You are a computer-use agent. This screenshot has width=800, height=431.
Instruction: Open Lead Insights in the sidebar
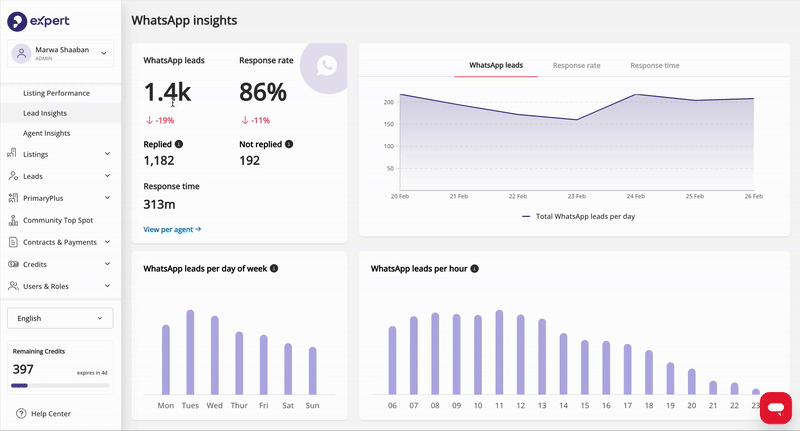[x=45, y=113]
